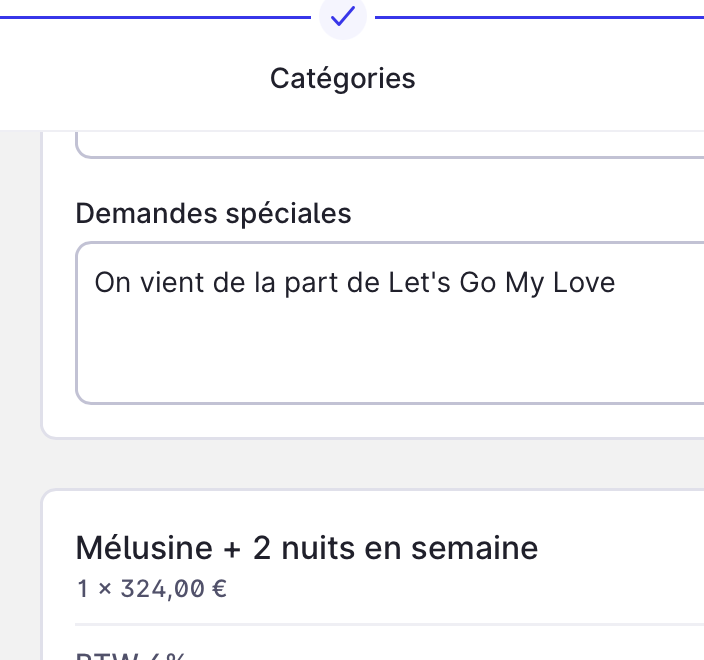Click the 1 × 324,00 € price line
Viewport: 704px width, 660px height.
[152, 589]
